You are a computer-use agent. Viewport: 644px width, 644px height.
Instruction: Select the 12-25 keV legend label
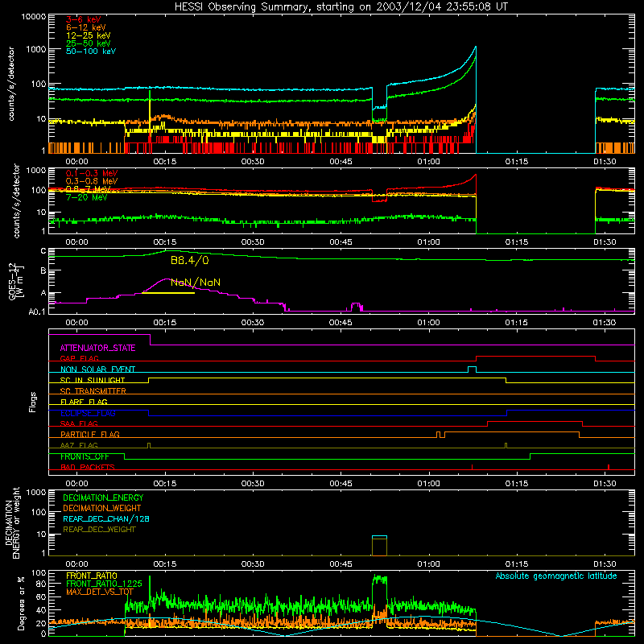[x=88, y=35]
